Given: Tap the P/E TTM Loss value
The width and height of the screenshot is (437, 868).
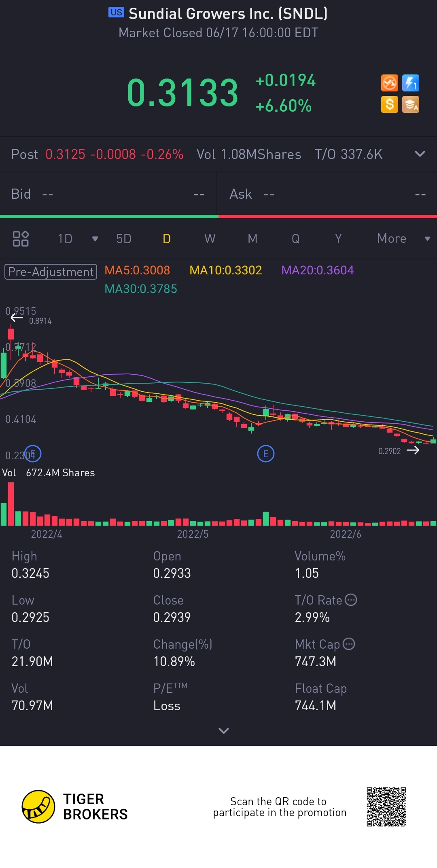Looking at the screenshot, I should point(167,706).
